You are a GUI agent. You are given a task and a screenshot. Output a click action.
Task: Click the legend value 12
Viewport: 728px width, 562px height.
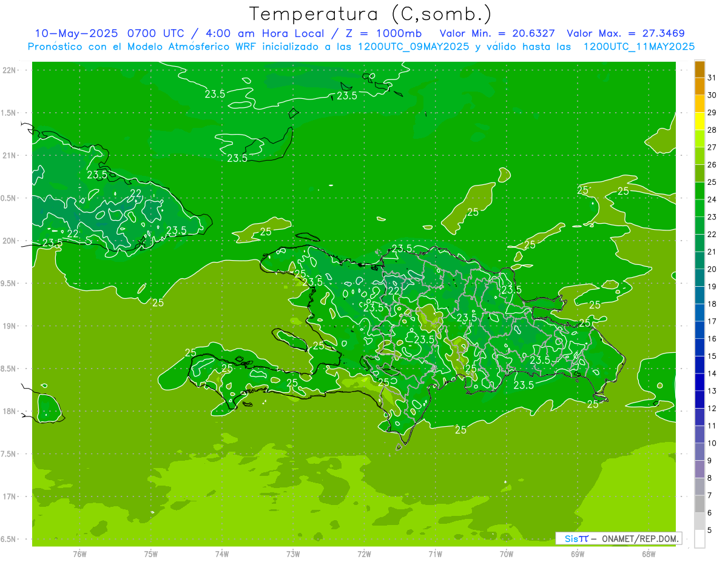pos(712,409)
